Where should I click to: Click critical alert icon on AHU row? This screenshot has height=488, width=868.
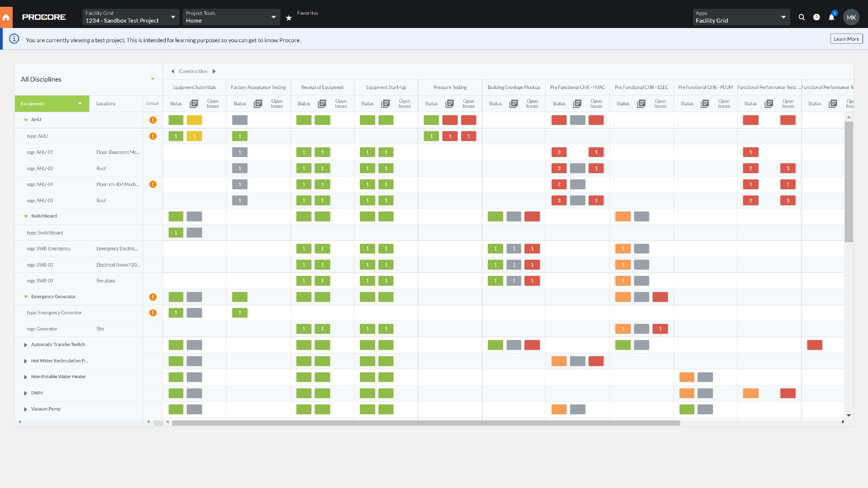pyautogui.click(x=153, y=120)
